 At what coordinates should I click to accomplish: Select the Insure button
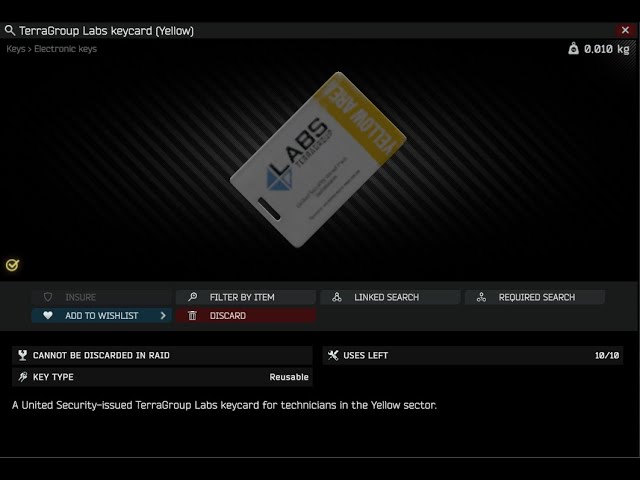tap(102, 297)
